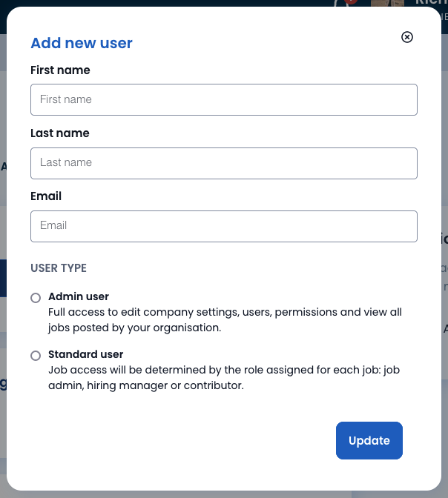This screenshot has width=448, height=498.
Task: Click into the Email input field
Action: [x=224, y=227]
